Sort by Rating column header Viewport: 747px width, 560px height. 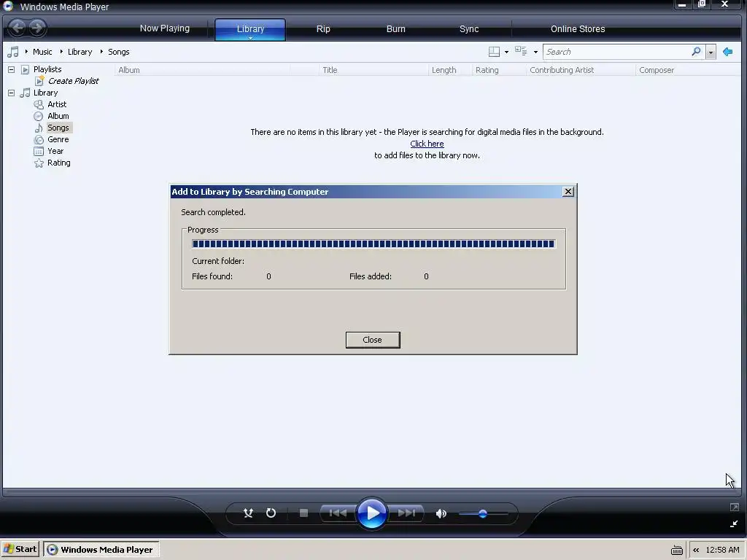pos(499,70)
